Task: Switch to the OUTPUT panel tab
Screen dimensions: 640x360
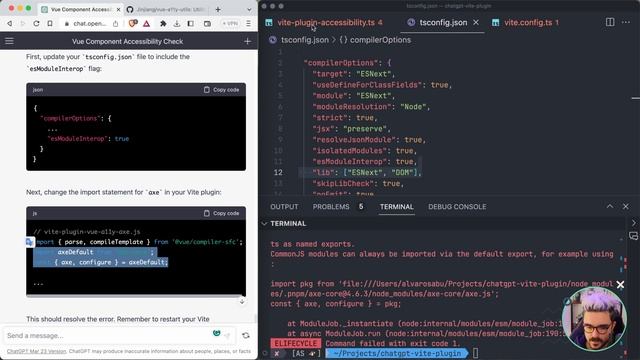Action: (284, 207)
